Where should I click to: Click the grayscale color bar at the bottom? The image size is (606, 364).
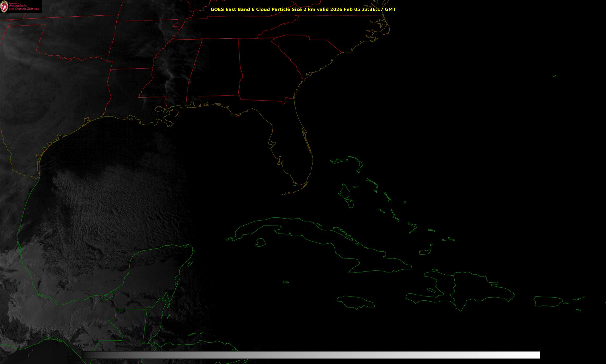310,355
